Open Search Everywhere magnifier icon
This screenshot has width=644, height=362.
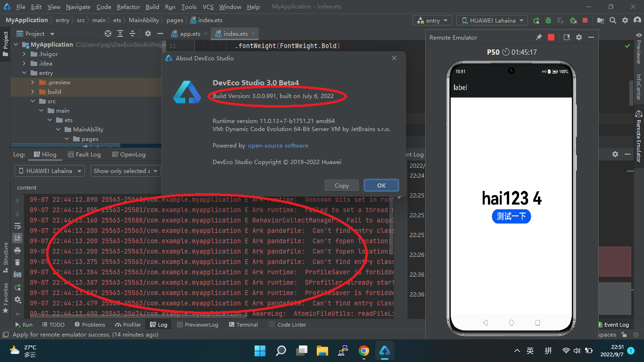coord(613,20)
